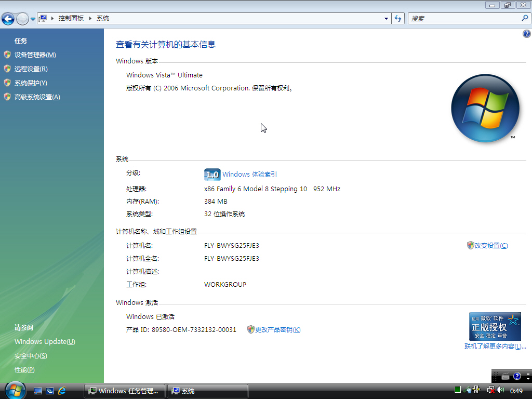Open the Start menu orb
Screen dimensions: 532x399
pos(15,390)
